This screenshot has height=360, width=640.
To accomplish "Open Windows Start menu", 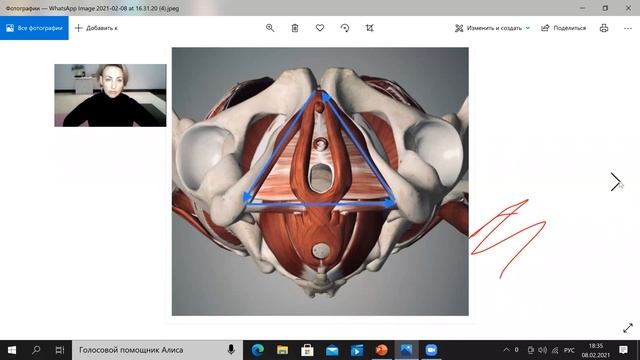I will click(12, 350).
